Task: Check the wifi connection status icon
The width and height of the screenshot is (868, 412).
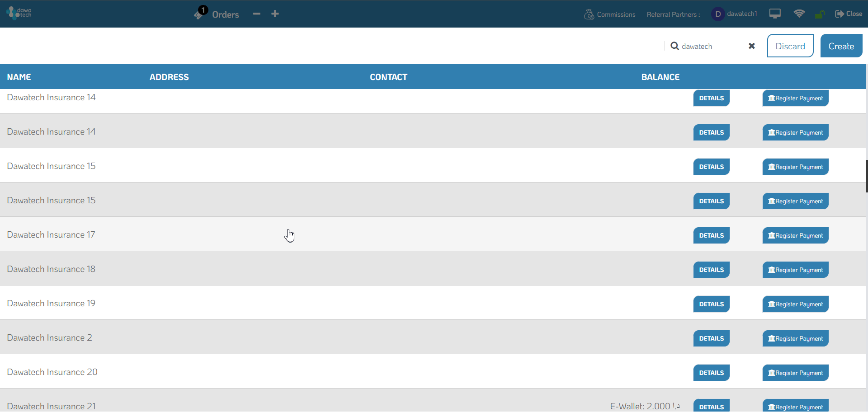Action: tap(799, 14)
